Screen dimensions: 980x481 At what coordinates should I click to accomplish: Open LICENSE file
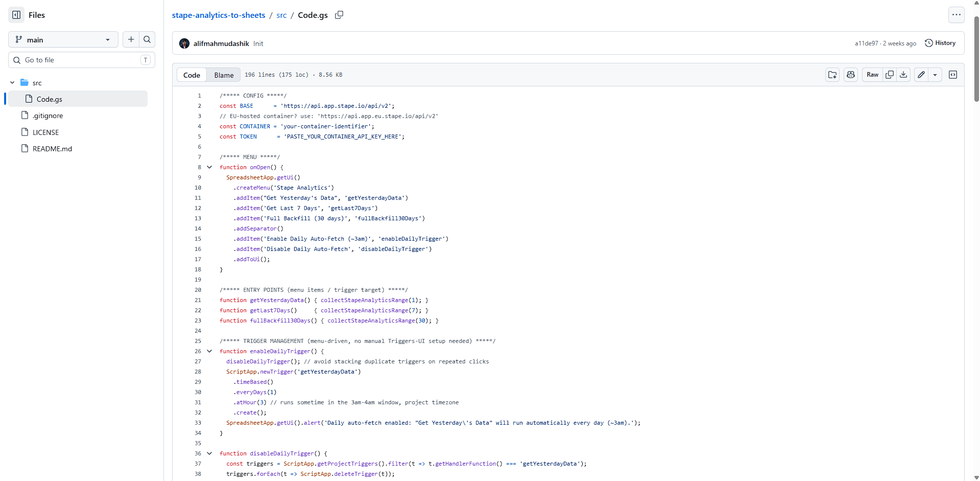pyautogui.click(x=45, y=132)
